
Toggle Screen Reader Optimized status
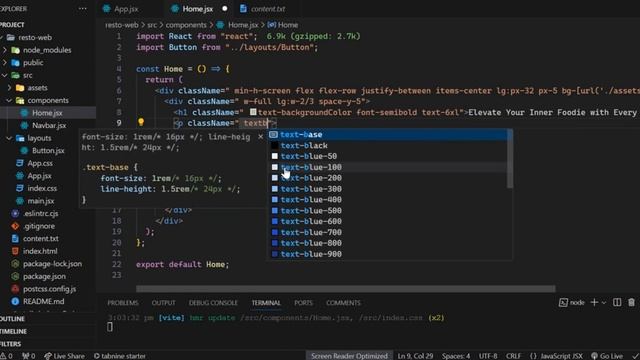[x=349, y=356]
